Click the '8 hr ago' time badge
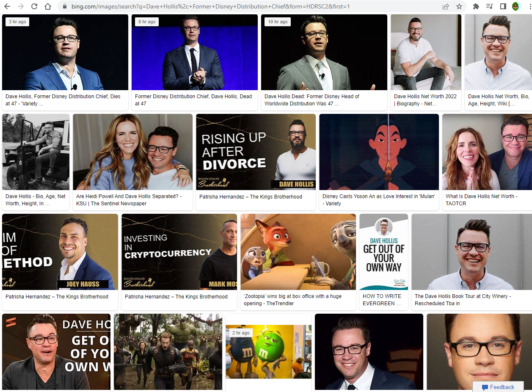This screenshot has height=392, width=532. (x=147, y=22)
